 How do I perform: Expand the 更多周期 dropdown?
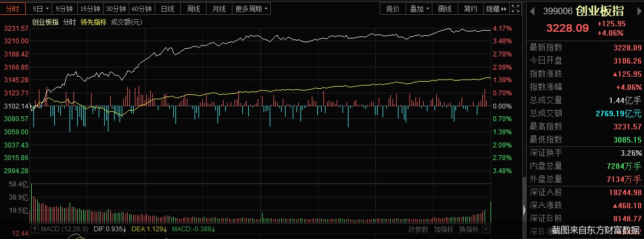[x=252, y=8]
